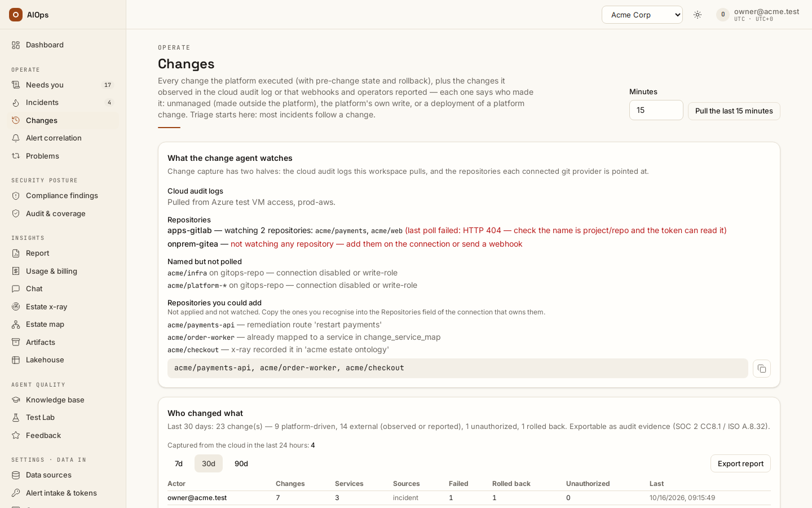
Task: Select the 30d time range
Action: point(209,463)
